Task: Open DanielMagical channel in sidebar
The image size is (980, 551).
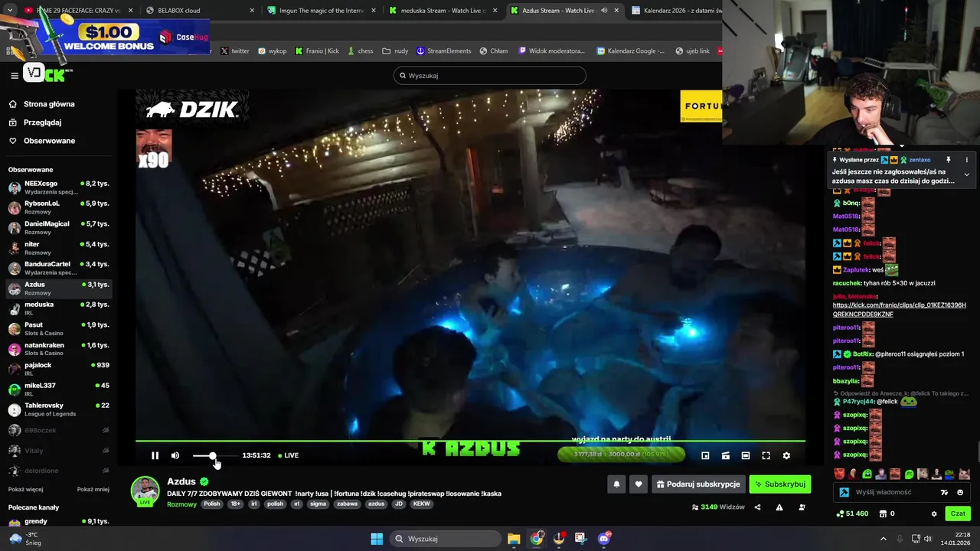Action: [59, 227]
